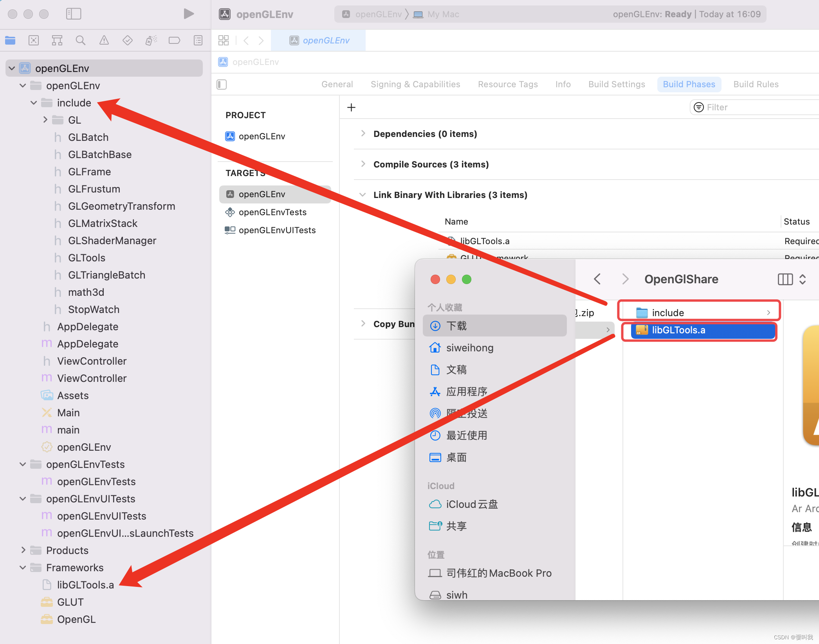Open 下载 in Finder sidebar
This screenshot has height=644, width=819.
click(x=456, y=326)
